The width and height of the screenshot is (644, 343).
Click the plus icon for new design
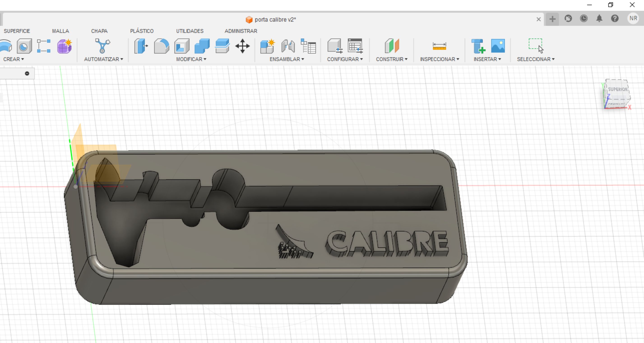coord(552,19)
